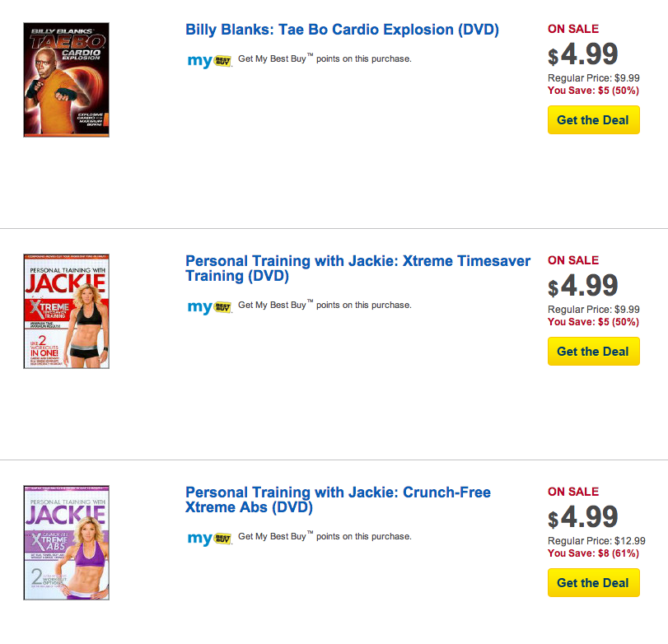
Task: Click the $4.99 price of Tae Bo DVD
Action: point(583,54)
